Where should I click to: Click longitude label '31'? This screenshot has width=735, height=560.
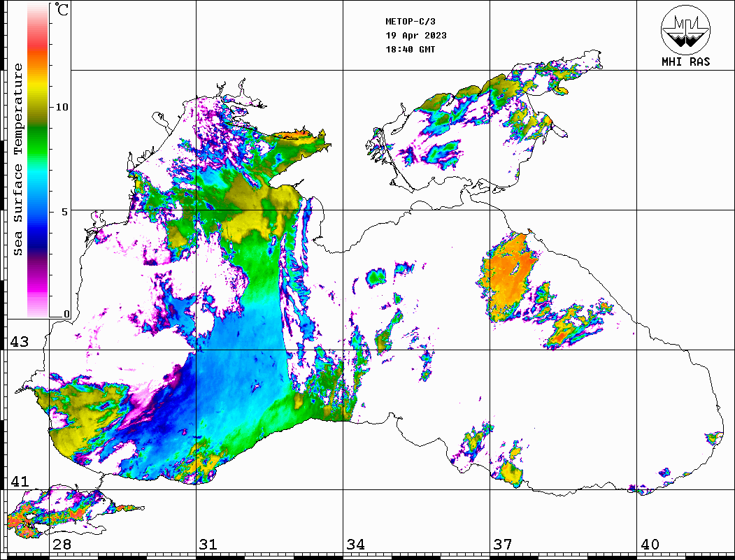pos(208,544)
